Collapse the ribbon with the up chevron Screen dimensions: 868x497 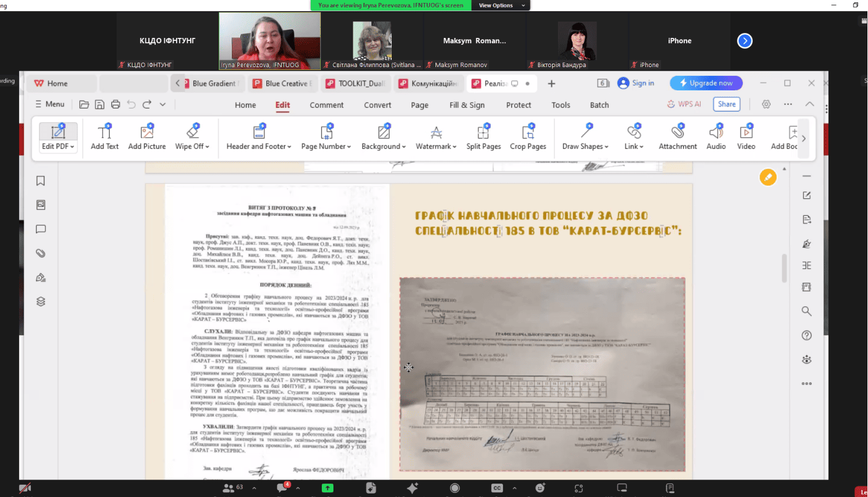[810, 104]
